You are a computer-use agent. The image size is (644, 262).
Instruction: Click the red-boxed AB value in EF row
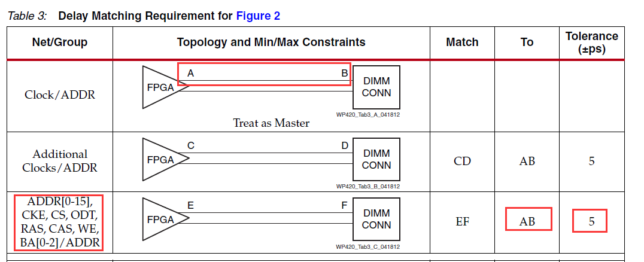coord(527,221)
